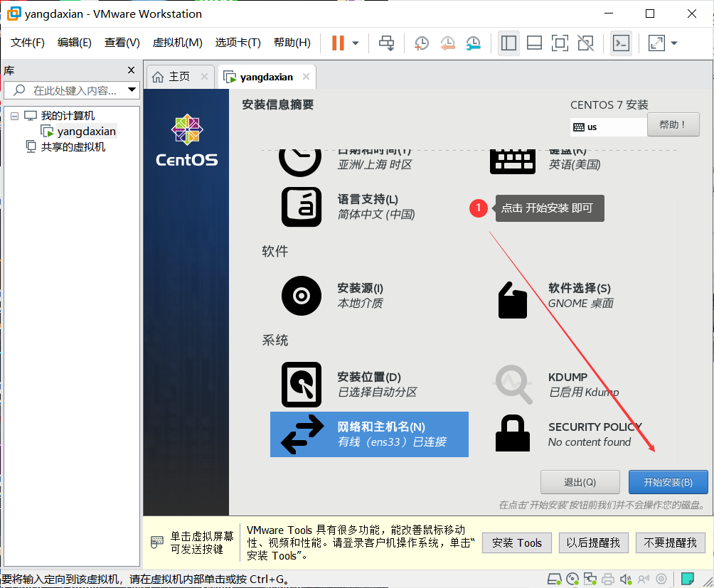714x588 pixels.
Task: Click the 安装 Tools button
Action: point(517,543)
